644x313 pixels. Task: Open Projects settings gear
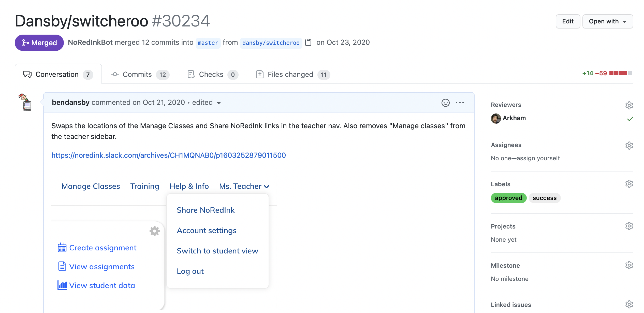pos(629,226)
